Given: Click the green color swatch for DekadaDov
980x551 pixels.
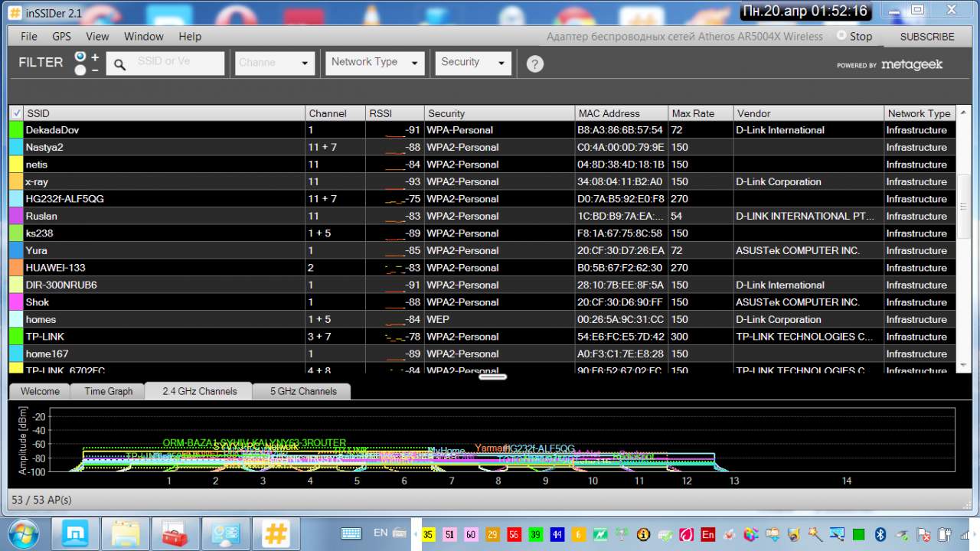Looking at the screenshot, I should [x=16, y=130].
